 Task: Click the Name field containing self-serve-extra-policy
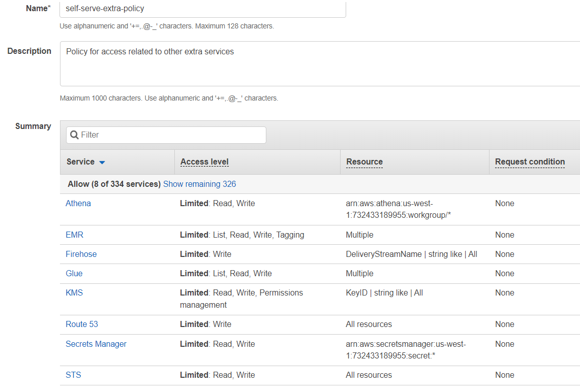tap(203, 9)
